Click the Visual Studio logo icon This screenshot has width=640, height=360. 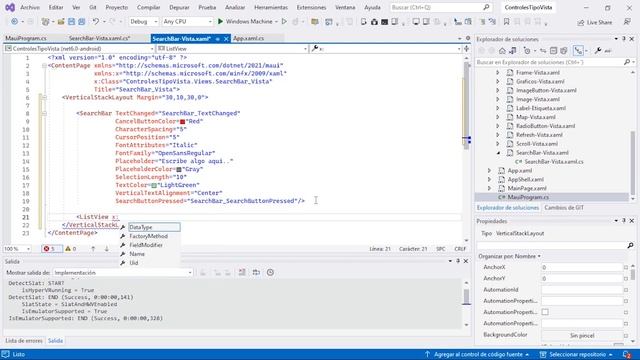pyautogui.click(x=10, y=7)
